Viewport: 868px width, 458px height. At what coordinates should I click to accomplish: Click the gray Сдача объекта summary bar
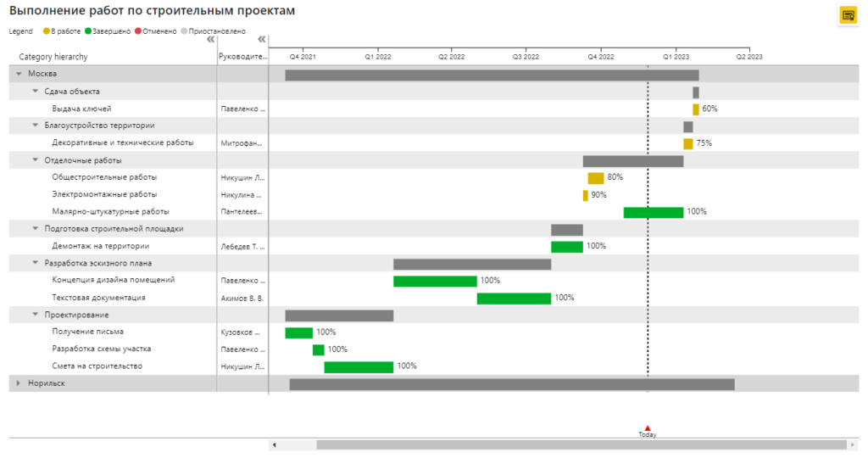tap(696, 92)
